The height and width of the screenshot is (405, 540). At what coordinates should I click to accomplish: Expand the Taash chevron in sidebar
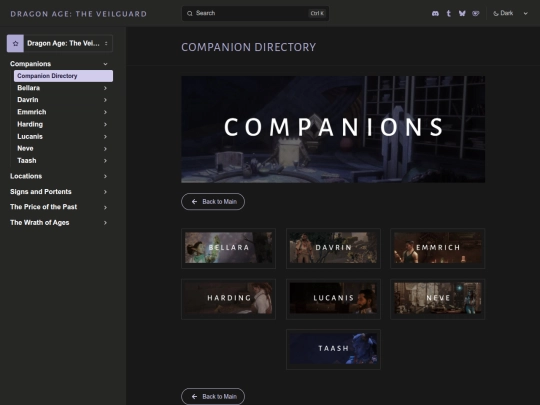(x=105, y=161)
